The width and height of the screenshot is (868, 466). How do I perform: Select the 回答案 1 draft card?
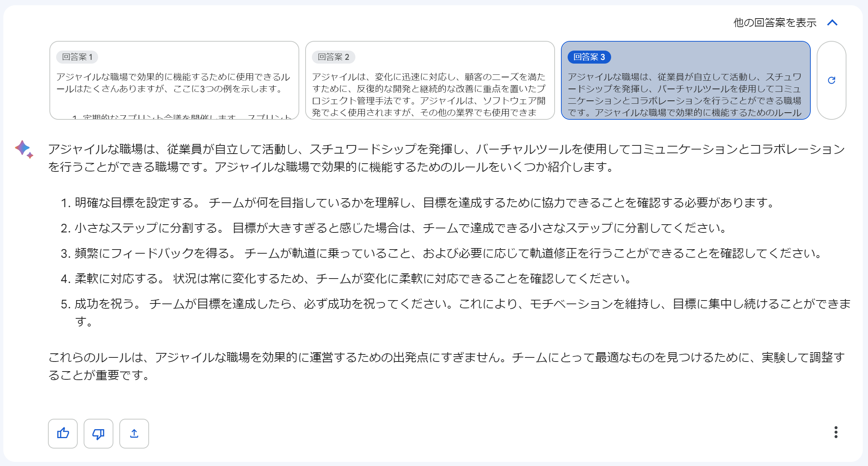pyautogui.click(x=174, y=80)
